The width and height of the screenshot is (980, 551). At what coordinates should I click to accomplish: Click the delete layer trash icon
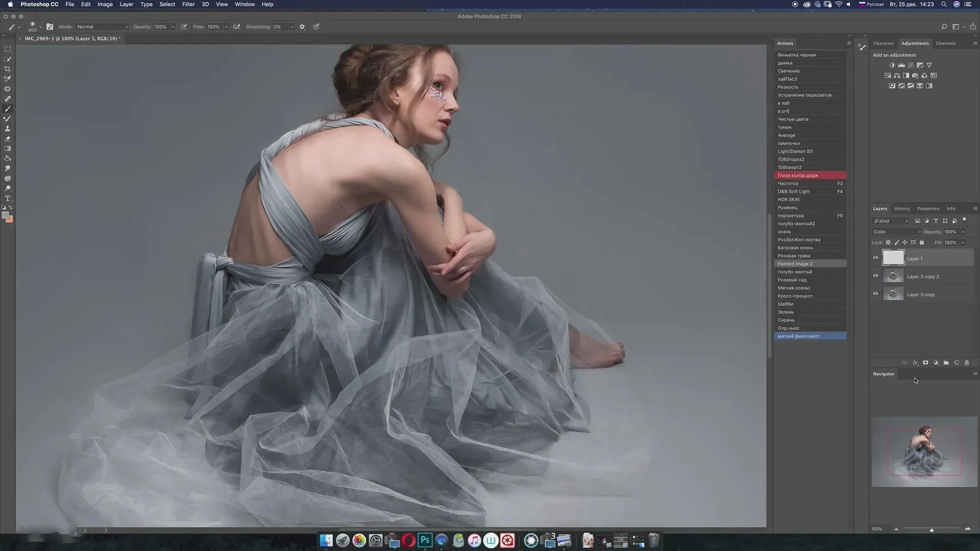click(967, 363)
